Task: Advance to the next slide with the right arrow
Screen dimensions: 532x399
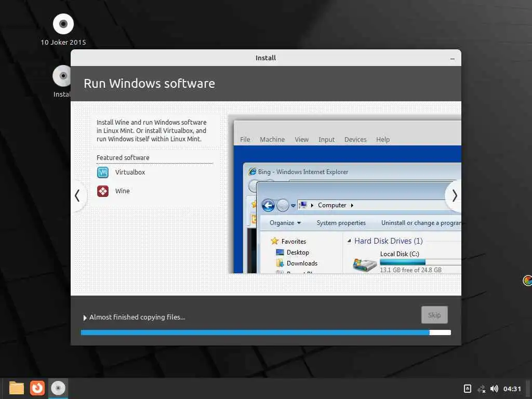Action: [x=454, y=196]
